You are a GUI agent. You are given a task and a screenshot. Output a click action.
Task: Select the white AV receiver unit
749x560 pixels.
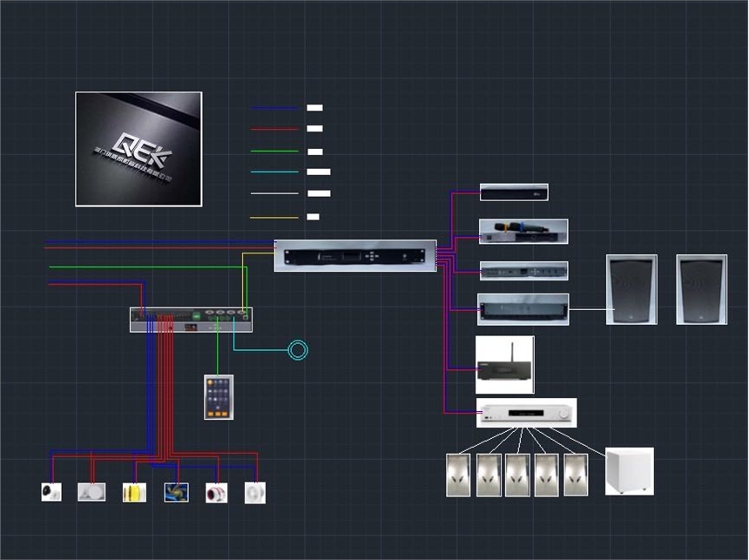(526, 413)
